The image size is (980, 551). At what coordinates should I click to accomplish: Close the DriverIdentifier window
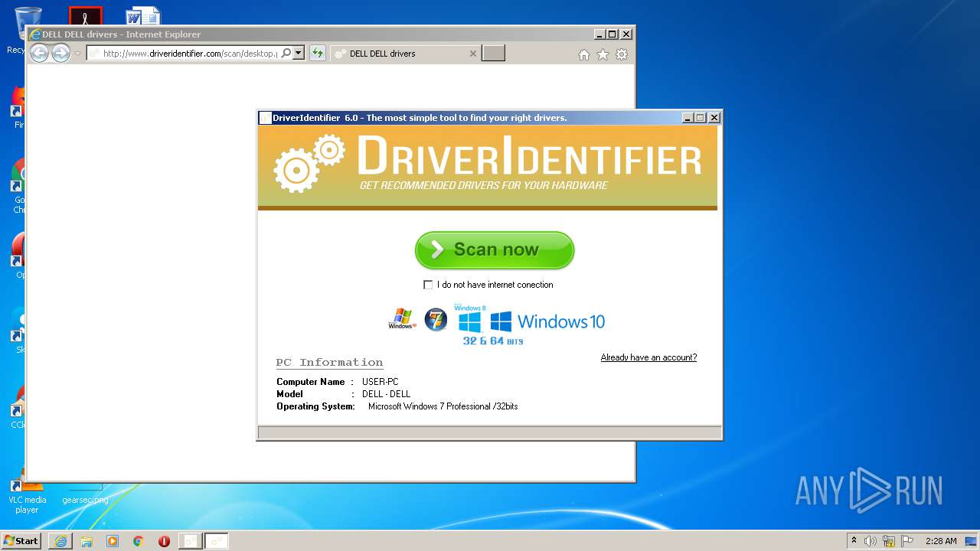714,118
